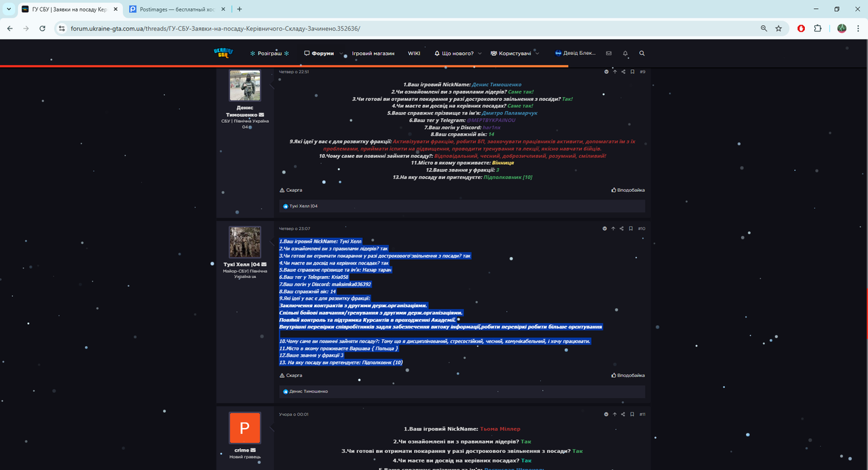Open the inbox envelope icon in navbar

pyautogui.click(x=609, y=53)
